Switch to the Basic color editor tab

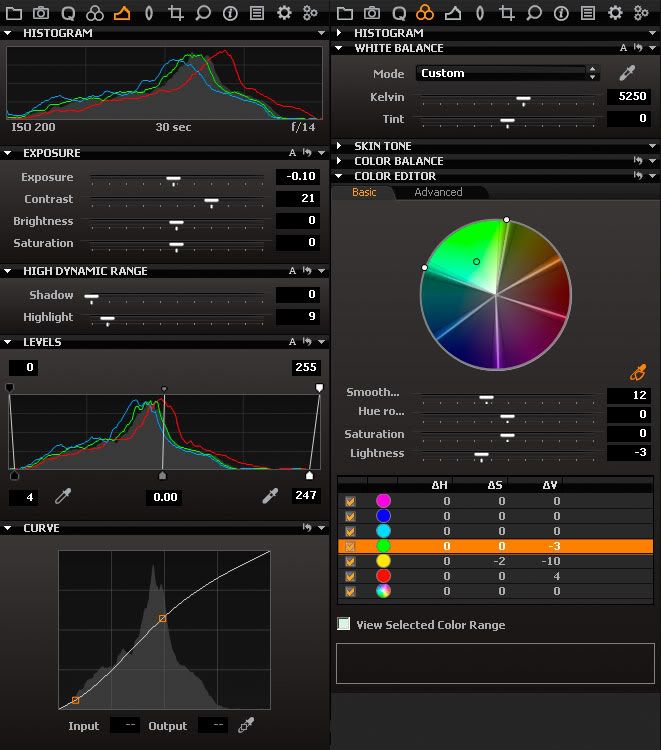tap(364, 192)
